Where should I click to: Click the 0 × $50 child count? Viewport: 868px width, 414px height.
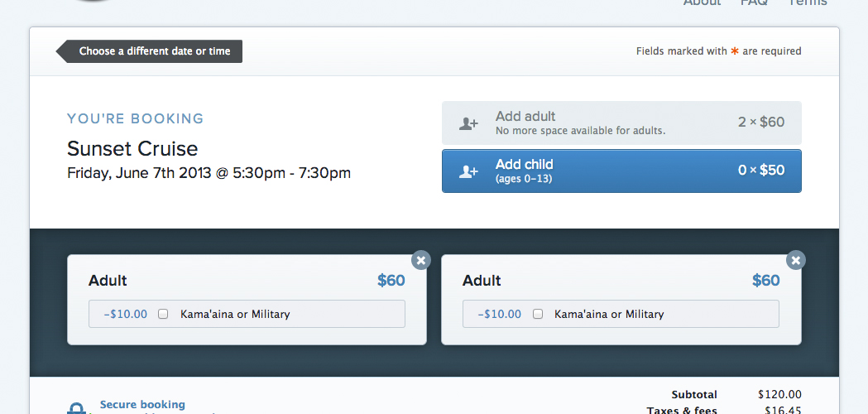pyautogui.click(x=761, y=170)
